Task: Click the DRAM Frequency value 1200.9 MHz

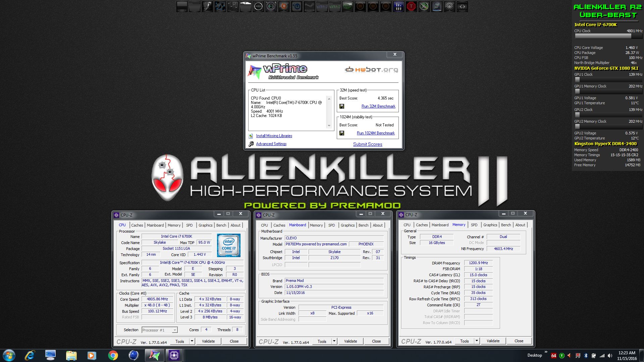Action: coord(478,263)
